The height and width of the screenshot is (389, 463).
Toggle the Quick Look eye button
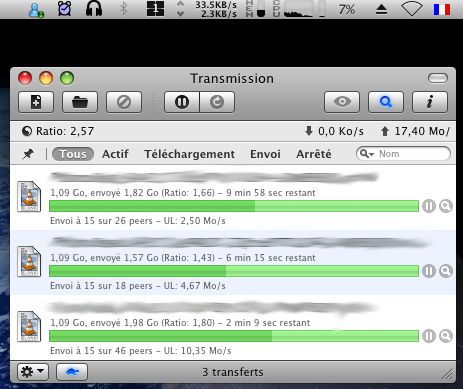point(342,102)
